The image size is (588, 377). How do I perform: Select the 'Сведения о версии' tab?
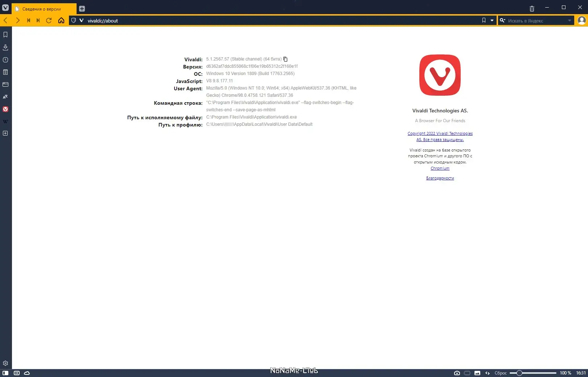44,9
